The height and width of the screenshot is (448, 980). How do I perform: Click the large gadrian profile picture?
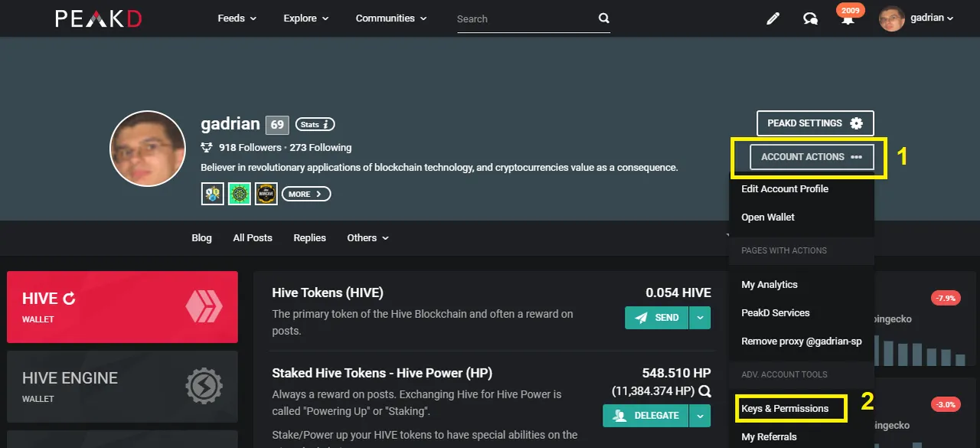pos(148,149)
